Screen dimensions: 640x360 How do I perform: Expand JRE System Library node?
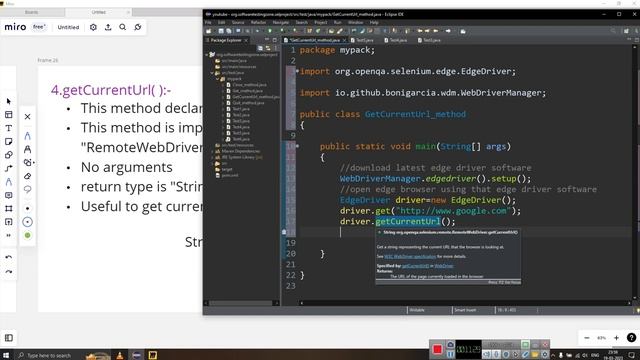tap(212, 158)
